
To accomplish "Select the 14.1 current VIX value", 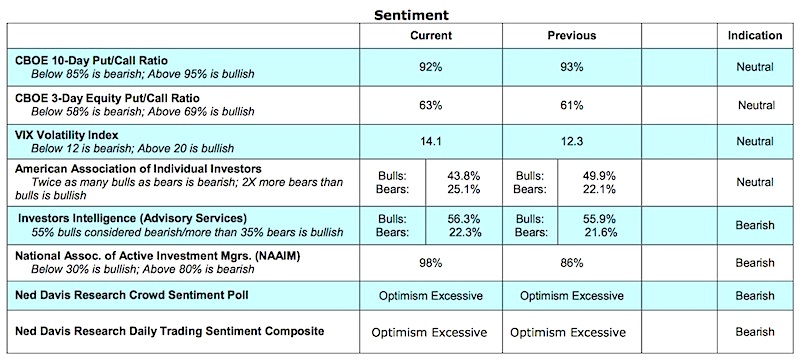I will point(431,142).
